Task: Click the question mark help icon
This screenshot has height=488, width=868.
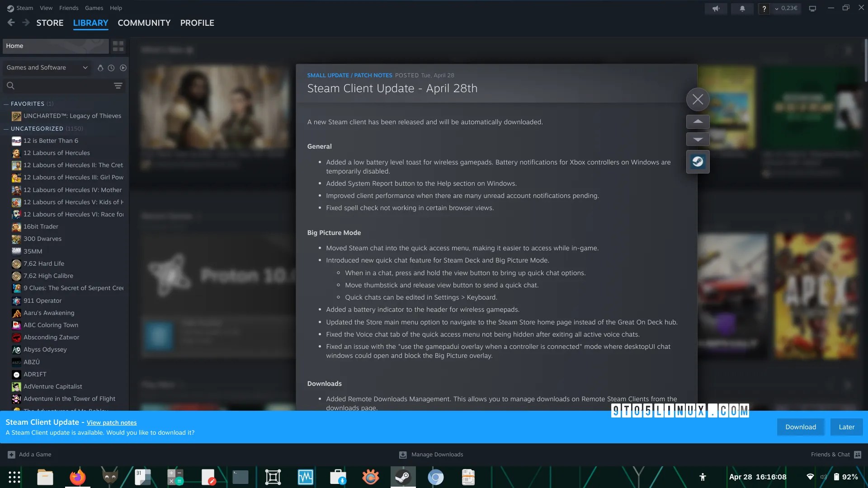Action: 764,9
